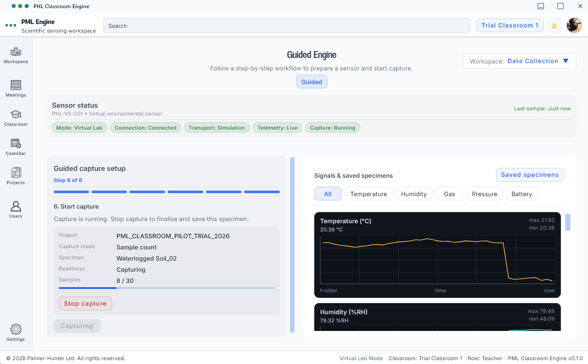Click the Transport: Simulation status chip
The width and height of the screenshot is (588, 364).
click(x=217, y=127)
